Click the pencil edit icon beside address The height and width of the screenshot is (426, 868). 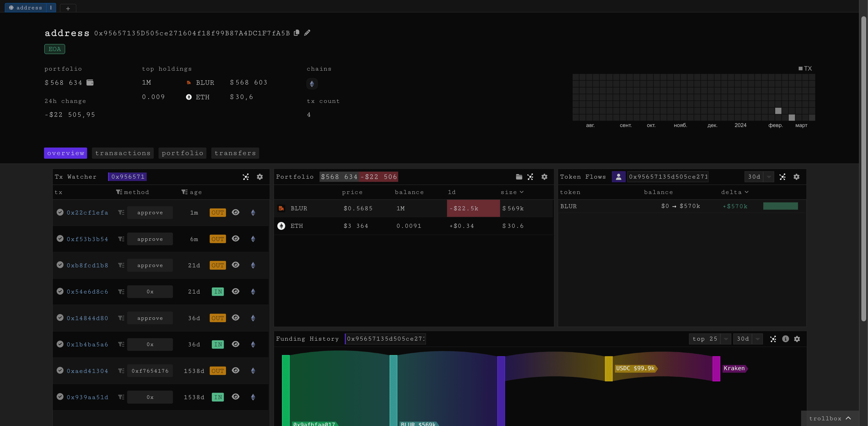point(307,33)
